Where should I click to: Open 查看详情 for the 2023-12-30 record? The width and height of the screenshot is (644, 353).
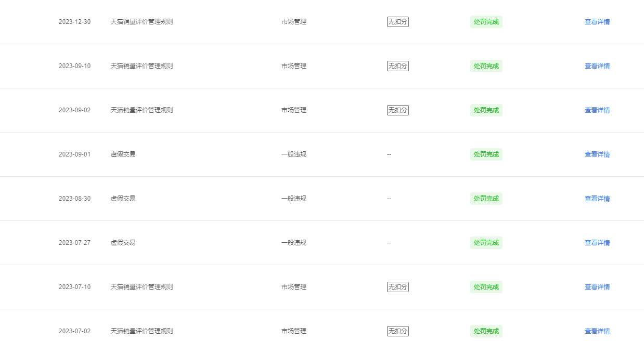point(597,22)
